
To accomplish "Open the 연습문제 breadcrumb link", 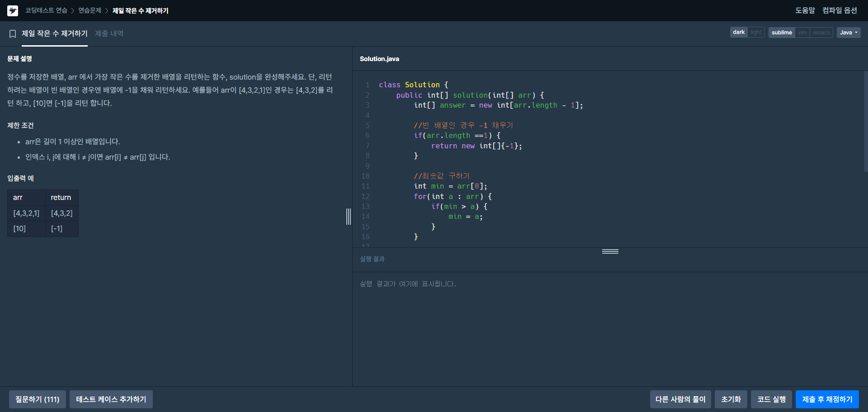I will tap(90, 10).
